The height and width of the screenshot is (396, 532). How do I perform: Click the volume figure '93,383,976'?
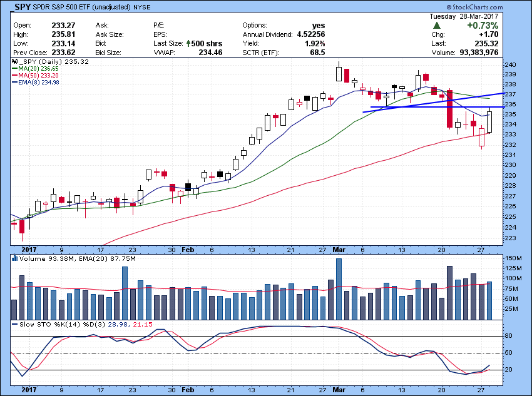pyautogui.click(x=479, y=53)
